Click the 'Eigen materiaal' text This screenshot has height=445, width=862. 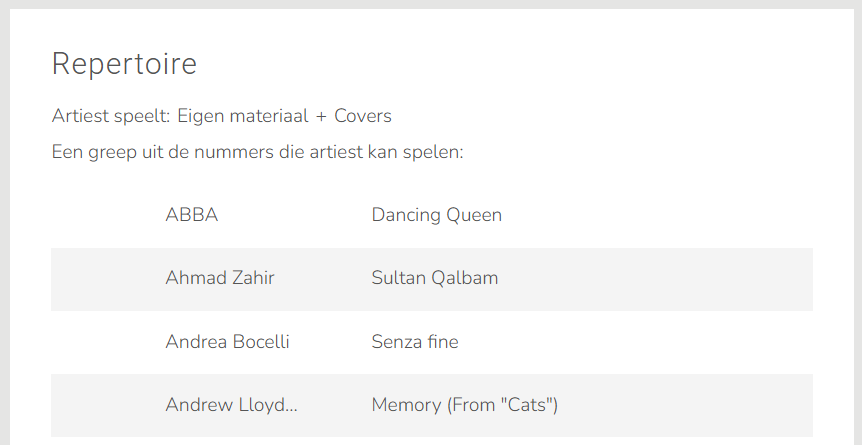[x=243, y=116]
